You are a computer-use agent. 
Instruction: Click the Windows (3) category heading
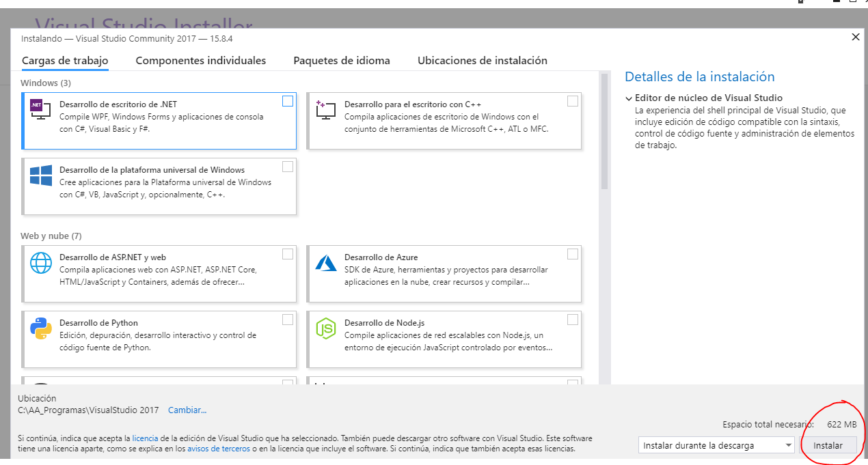tap(46, 83)
